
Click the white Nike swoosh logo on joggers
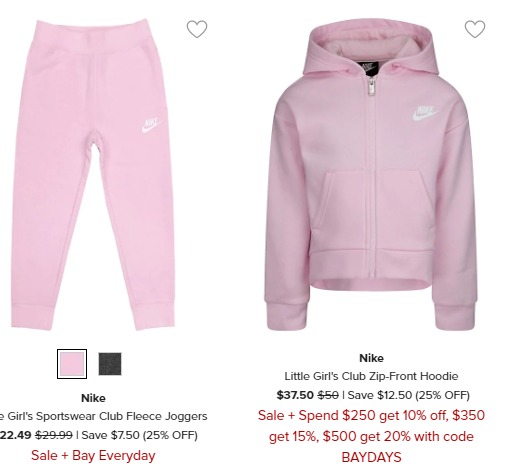151,125
